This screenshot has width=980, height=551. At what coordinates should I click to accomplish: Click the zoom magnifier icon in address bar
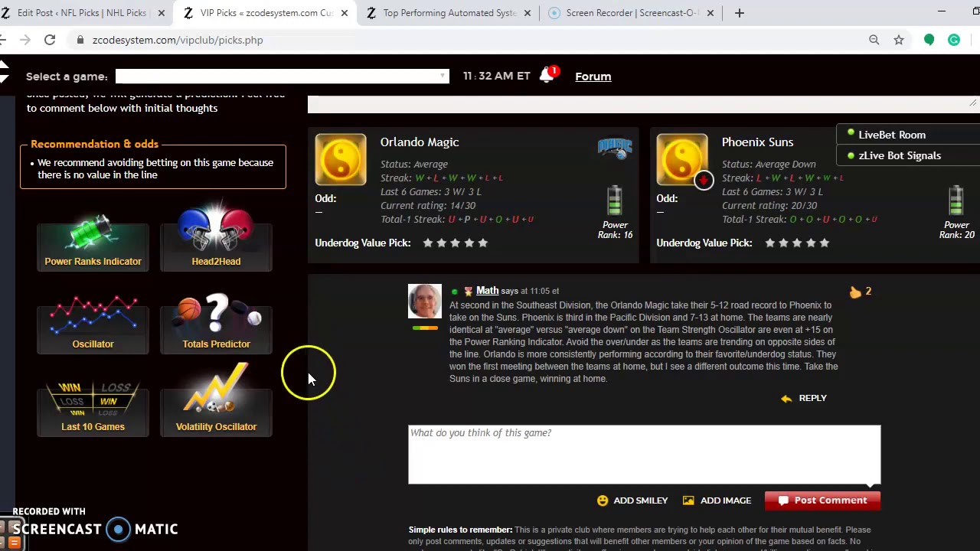coord(874,40)
